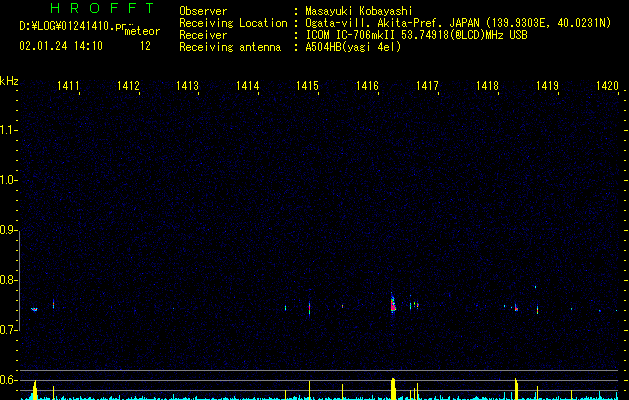The width and height of the screenshot is (629, 400).
Task: Click the 1419 time axis marker
Action: (x=547, y=85)
